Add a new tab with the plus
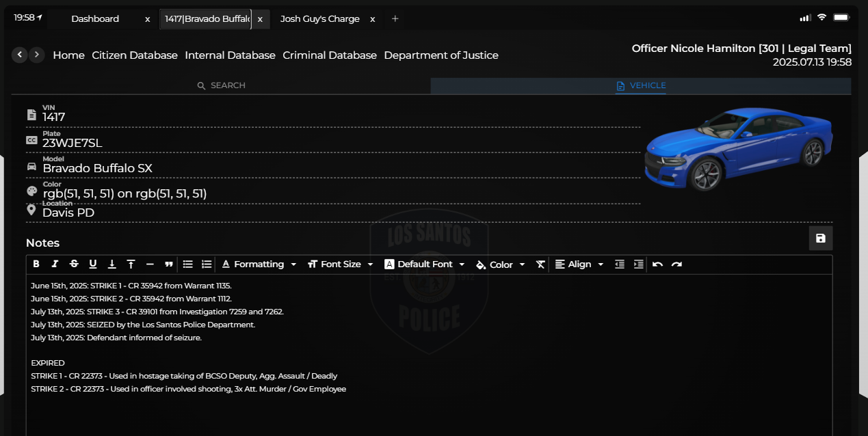Image resolution: width=868 pixels, height=436 pixels. [395, 18]
